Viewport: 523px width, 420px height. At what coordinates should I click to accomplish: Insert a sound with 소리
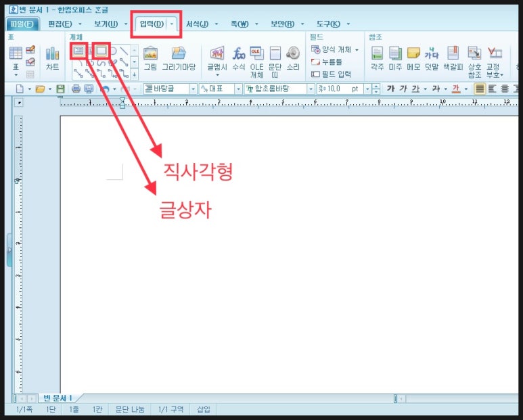tap(293, 58)
